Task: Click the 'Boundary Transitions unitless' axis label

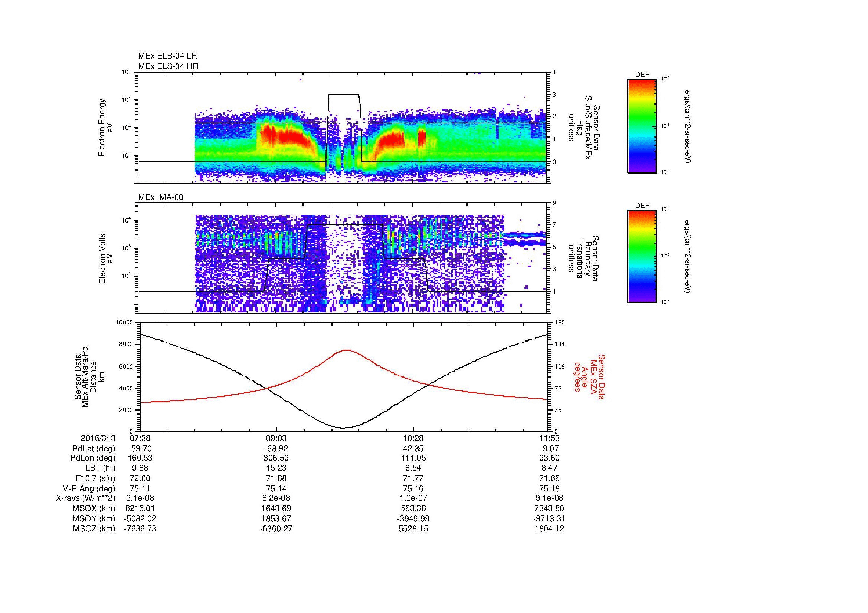Action: [x=584, y=259]
